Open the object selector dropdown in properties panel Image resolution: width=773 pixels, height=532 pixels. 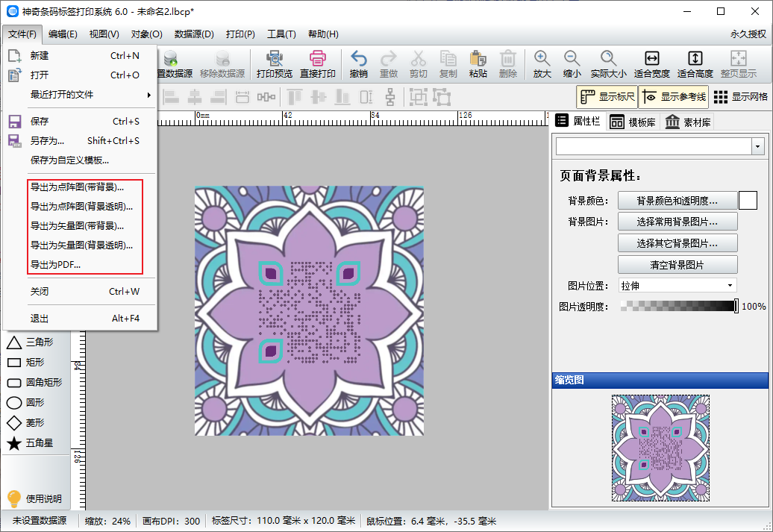759,146
